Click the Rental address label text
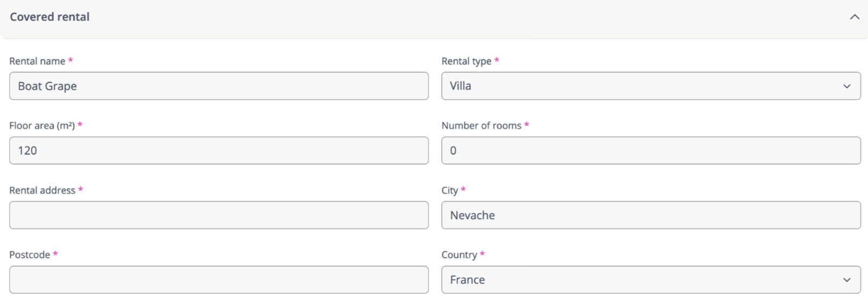Screen dimensions: 868x304 [x=42, y=190]
